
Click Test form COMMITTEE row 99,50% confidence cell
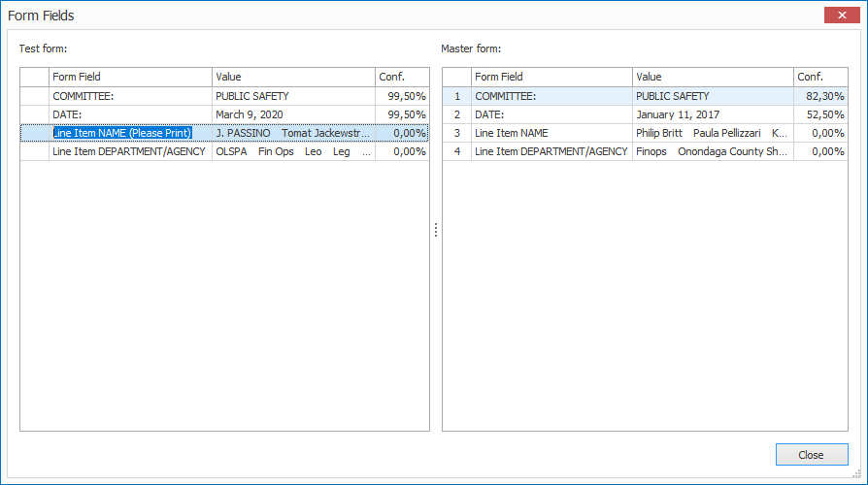403,96
